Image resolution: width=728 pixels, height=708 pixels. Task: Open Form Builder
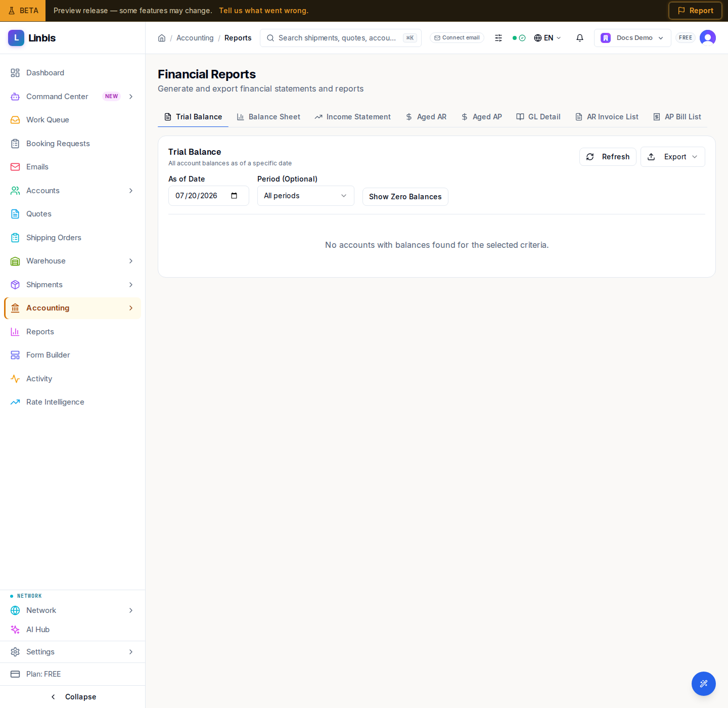click(x=73, y=355)
